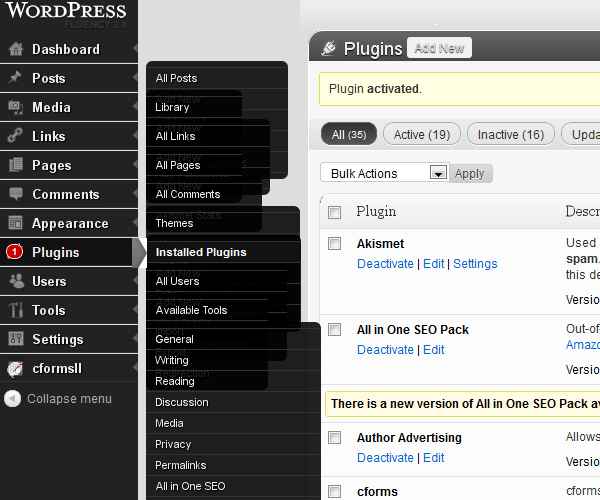Viewport: 600px width, 500px height.
Task: Deactivate All in One SEO Pack
Action: pyautogui.click(x=385, y=350)
